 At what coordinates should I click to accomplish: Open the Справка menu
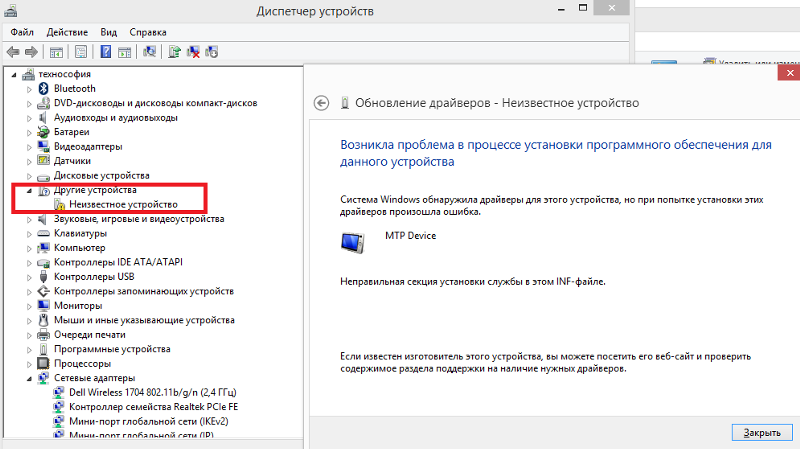[x=147, y=32]
